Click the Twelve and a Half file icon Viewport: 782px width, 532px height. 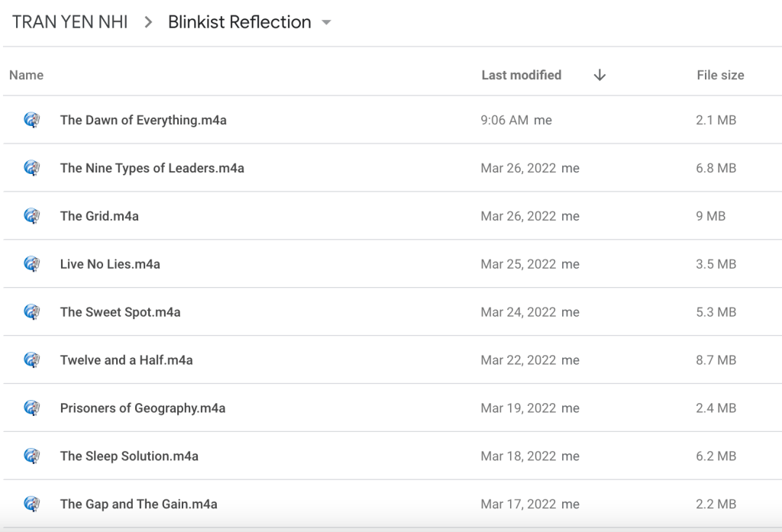(31, 360)
